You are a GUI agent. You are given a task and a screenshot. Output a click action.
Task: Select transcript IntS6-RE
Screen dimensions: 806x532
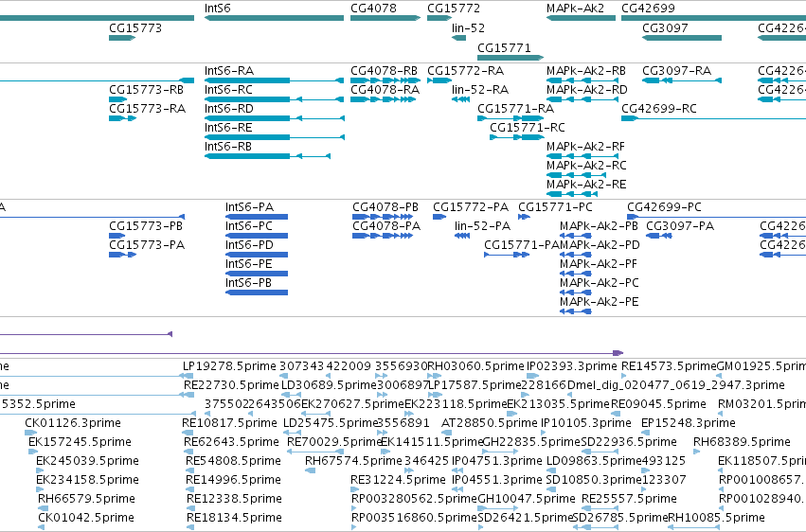click(229, 128)
